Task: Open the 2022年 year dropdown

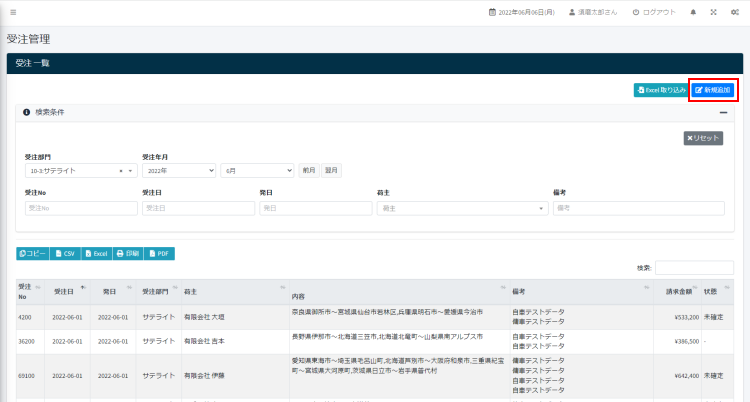Action: pyautogui.click(x=179, y=171)
